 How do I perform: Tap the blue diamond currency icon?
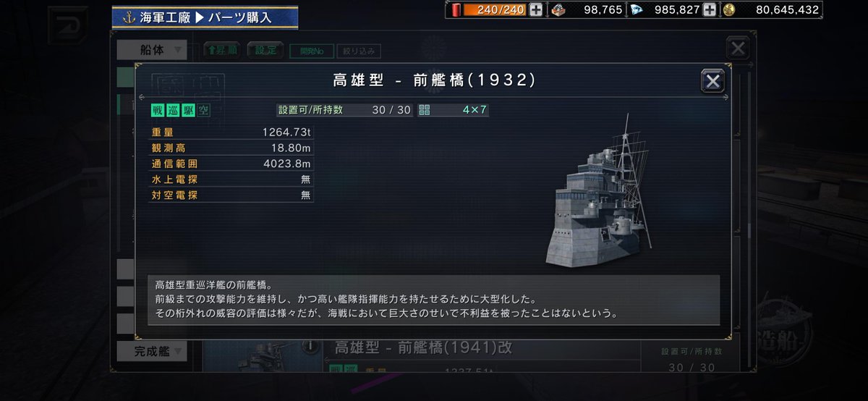pyautogui.click(x=636, y=9)
